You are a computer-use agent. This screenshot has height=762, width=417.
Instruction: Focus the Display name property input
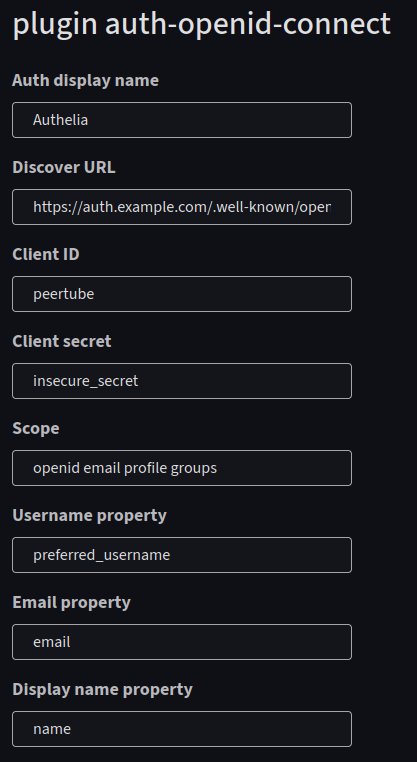coord(182,729)
